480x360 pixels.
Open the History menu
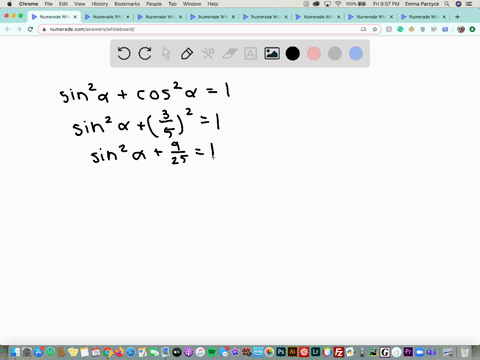tap(100, 4)
